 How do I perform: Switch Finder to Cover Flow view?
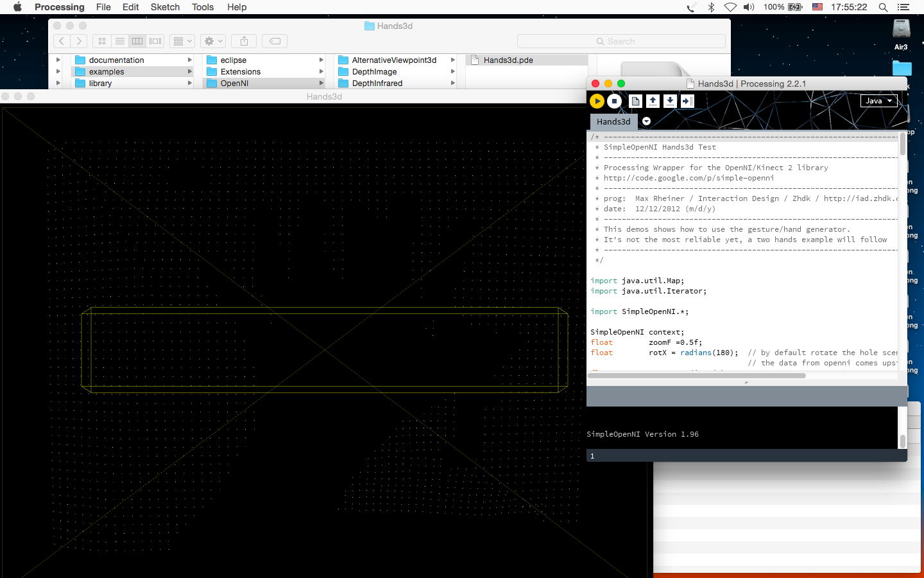pos(155,41)
